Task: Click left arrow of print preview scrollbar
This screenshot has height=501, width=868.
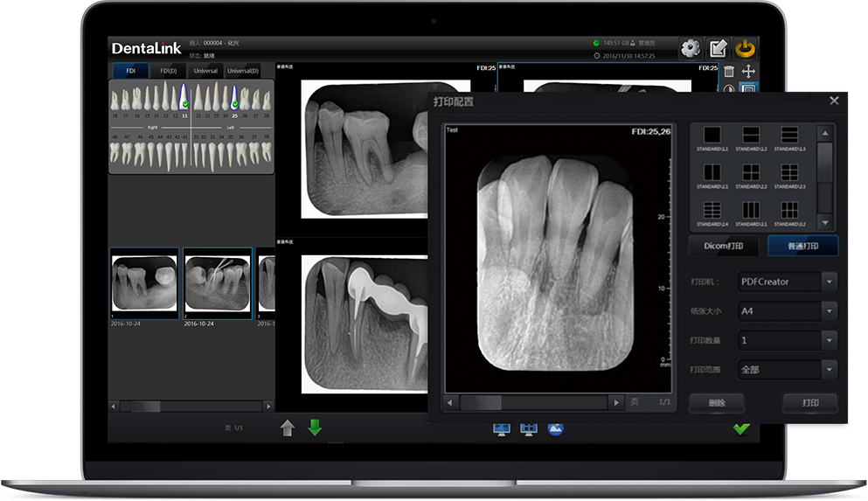Action: pyautogui.click(x=449, y=402)
